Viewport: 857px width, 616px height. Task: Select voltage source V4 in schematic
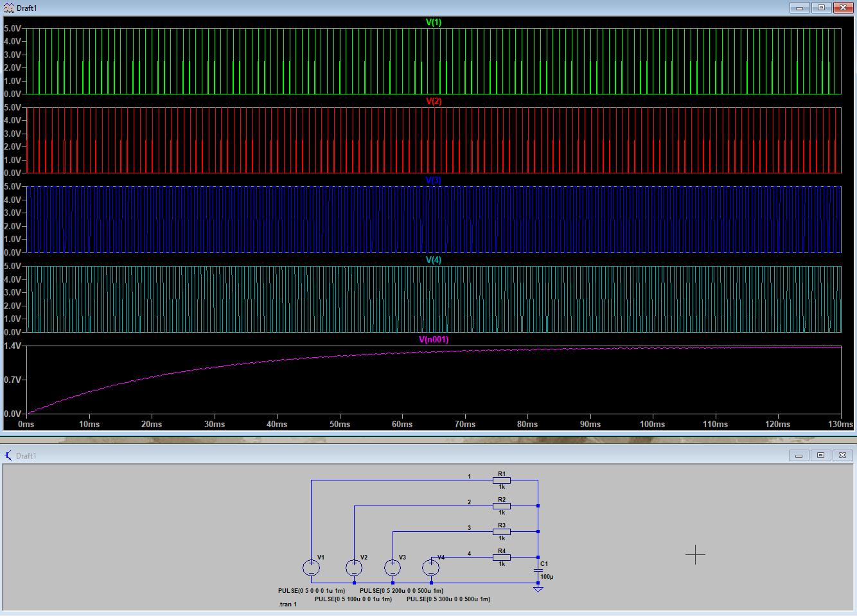pyautogui.click(x=430, y=567)
